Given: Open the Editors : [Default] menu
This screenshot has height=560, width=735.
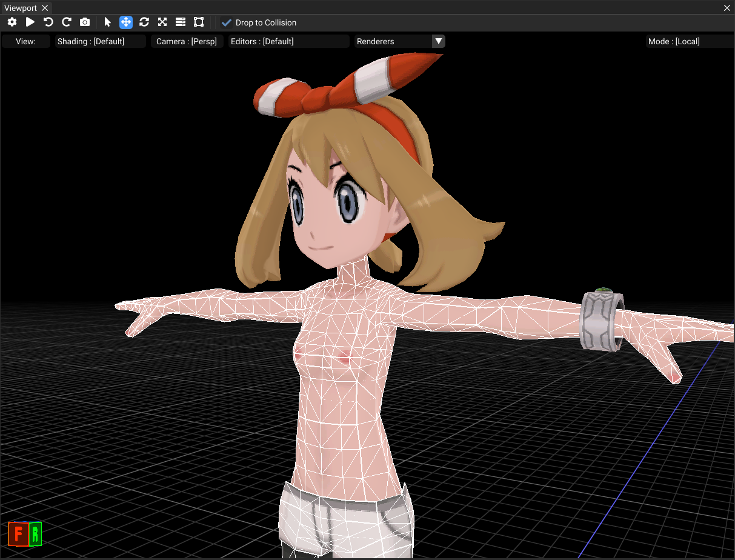Looking at the screenshot, I should pyautogui.click(x=289, y=41).
